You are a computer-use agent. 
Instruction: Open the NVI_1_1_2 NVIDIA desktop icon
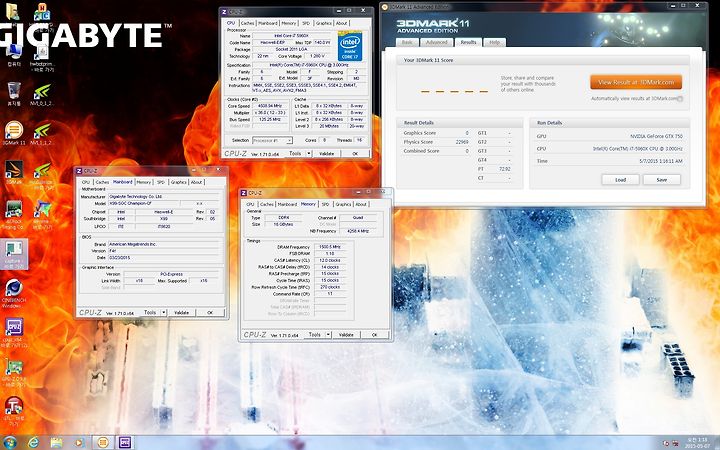pos(42,134)
